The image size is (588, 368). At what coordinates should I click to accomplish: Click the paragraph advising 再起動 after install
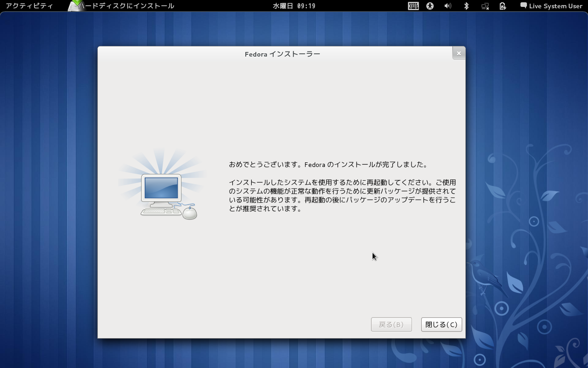pos(343,195)
